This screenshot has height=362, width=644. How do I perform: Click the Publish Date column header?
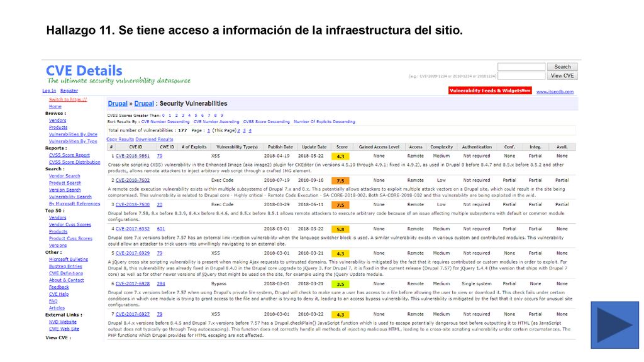coord(280,147)
